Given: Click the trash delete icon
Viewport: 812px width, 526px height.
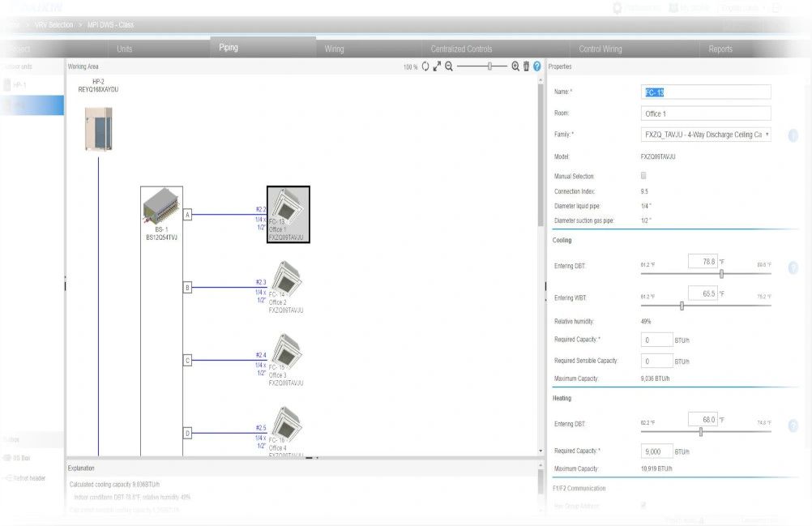Looking at the screenshot, I should pos(526,66).
